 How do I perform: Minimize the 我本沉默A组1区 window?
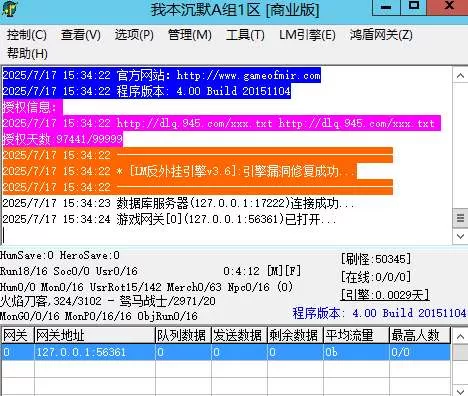pos(386,7)
